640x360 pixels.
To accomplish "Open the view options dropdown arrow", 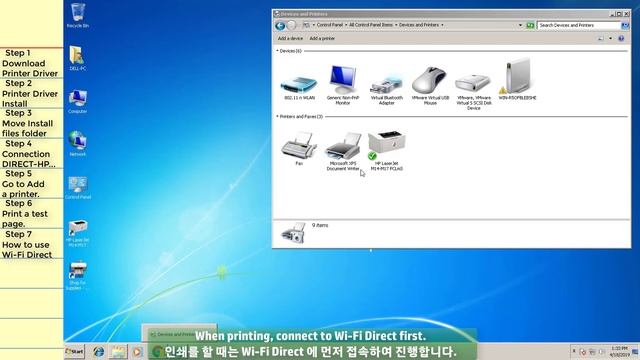I will point(610,38).
